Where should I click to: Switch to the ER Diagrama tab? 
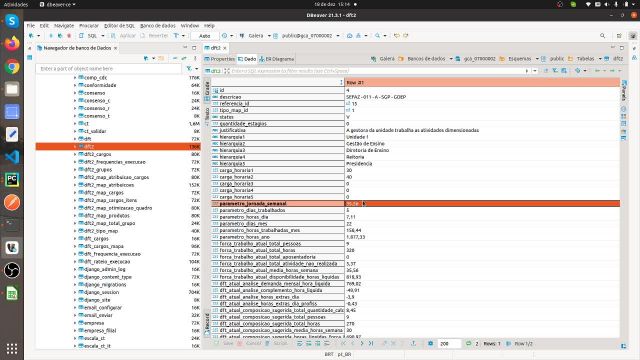tap(277, 59)
